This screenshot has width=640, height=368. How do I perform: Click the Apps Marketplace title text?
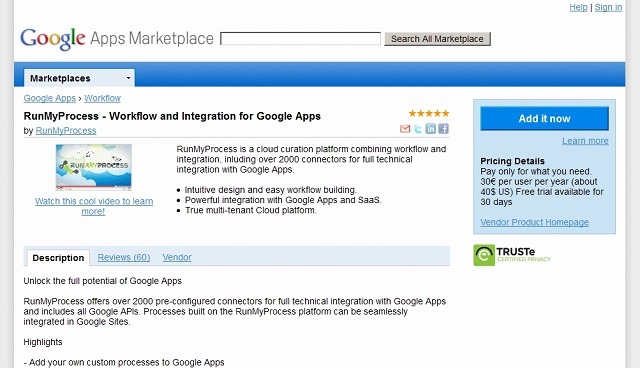coord(152,39)
